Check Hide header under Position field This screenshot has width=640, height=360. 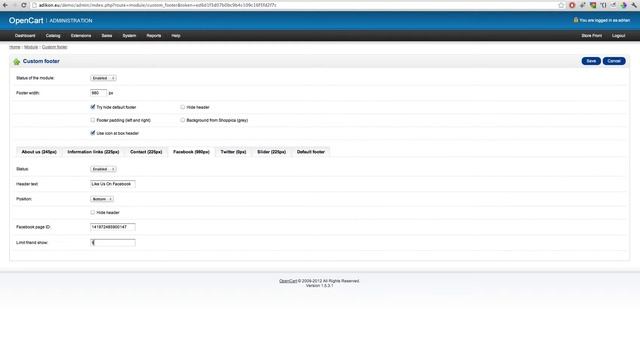(x=93, y=212)
